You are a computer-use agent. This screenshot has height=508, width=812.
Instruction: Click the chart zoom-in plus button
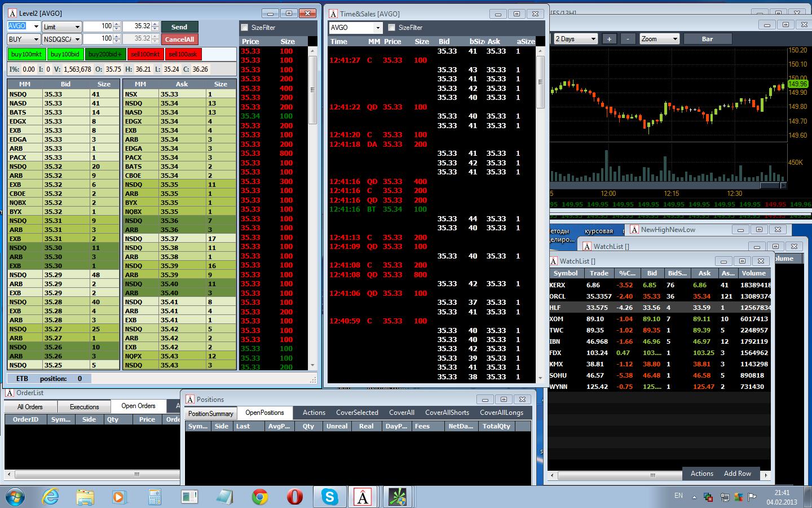coord(609,39)
